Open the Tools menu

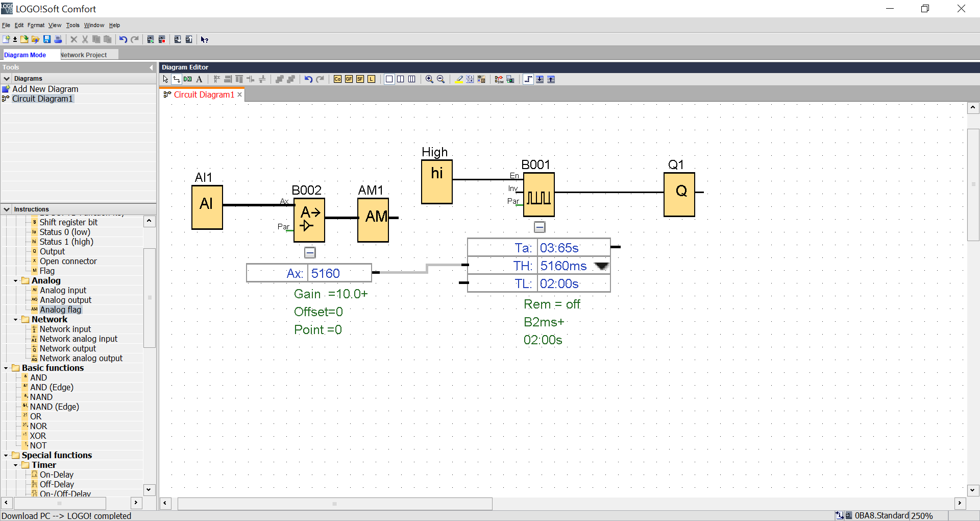tap(72, 25)
